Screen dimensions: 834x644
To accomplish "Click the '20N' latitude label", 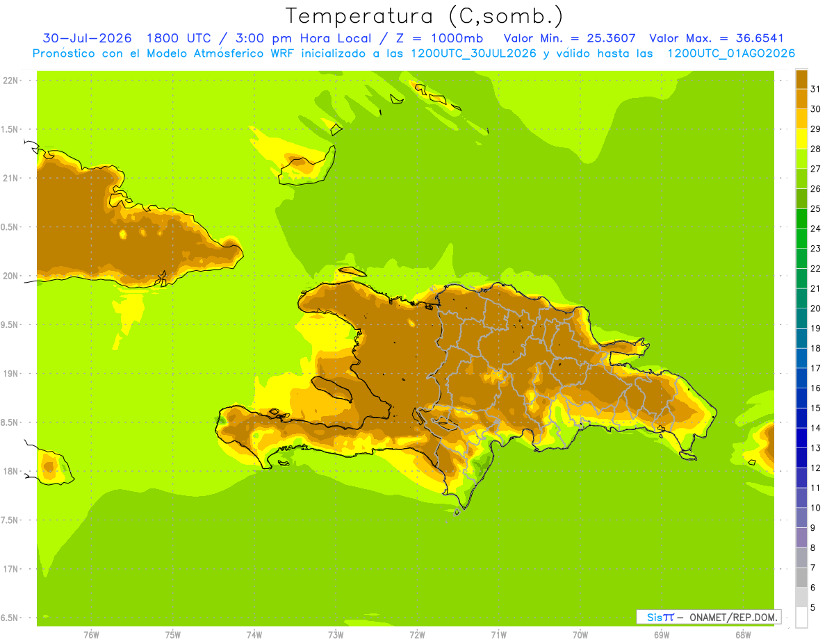I will point(11,276).
